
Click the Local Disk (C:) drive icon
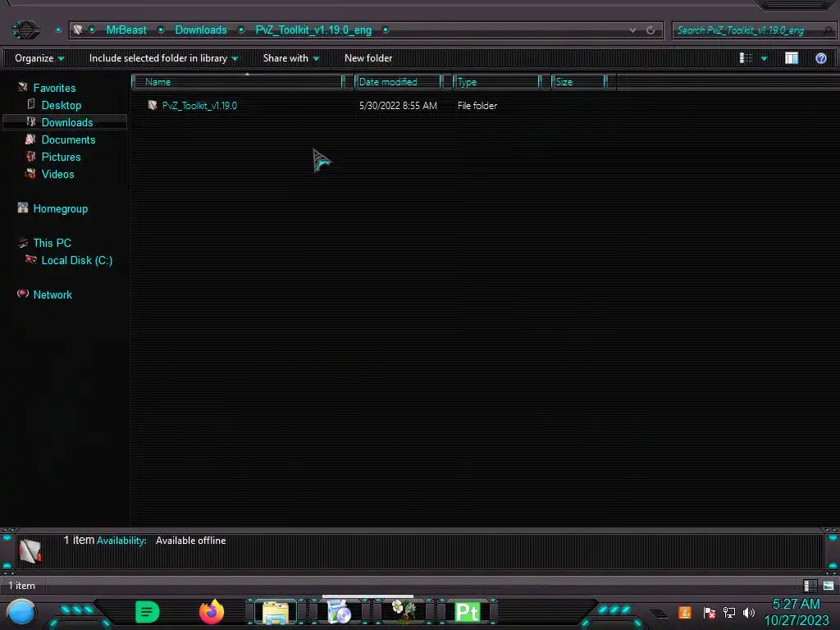(x=31, y=260)
